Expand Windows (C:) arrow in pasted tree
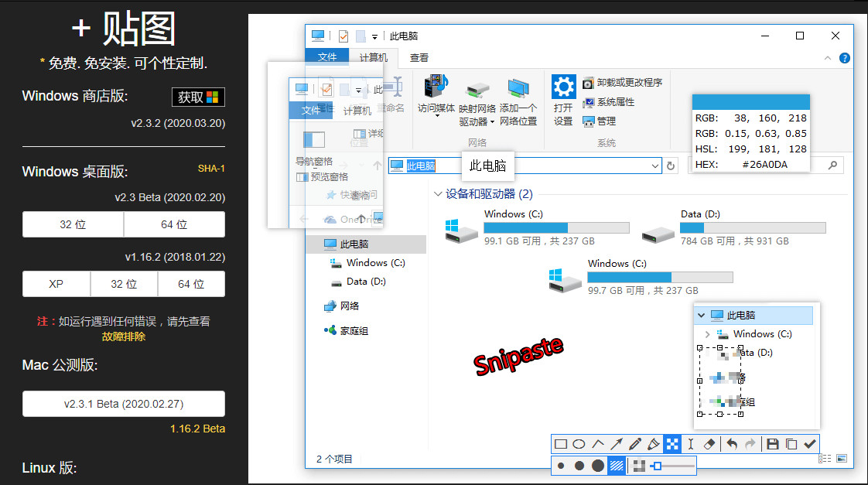 (x=707, y=334)
